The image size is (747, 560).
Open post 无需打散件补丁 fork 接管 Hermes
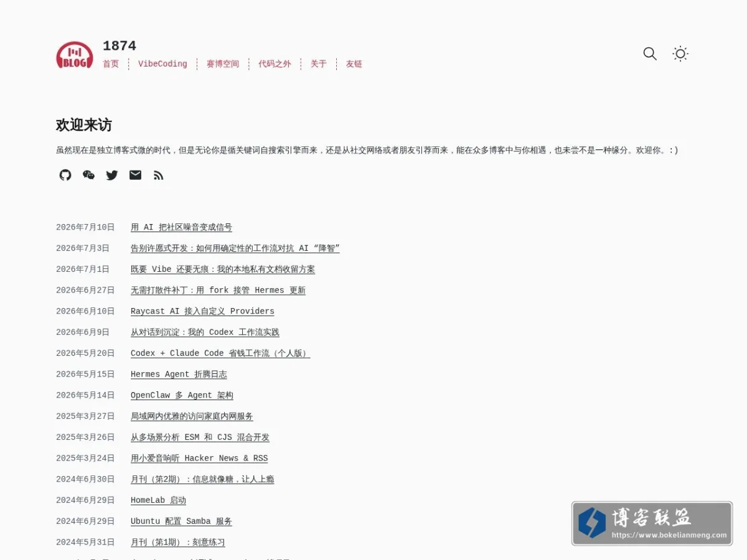pos(218,290)
